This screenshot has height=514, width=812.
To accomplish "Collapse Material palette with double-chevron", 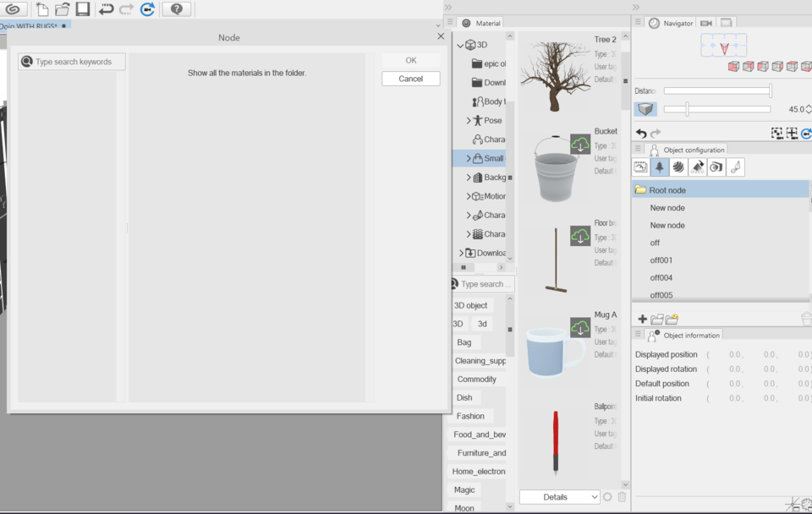I will point(448,7).
